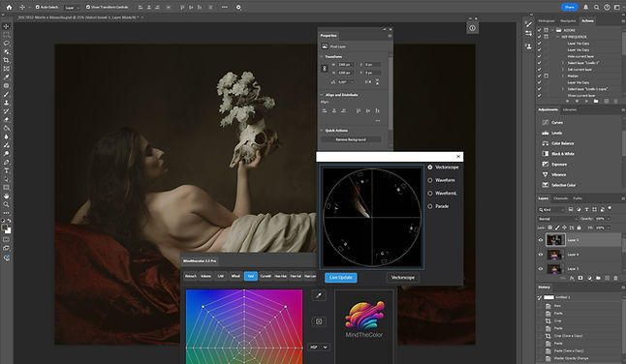Click the foreground color swatch
Viewport: 626px width, 364px height.
click(5, 228)
